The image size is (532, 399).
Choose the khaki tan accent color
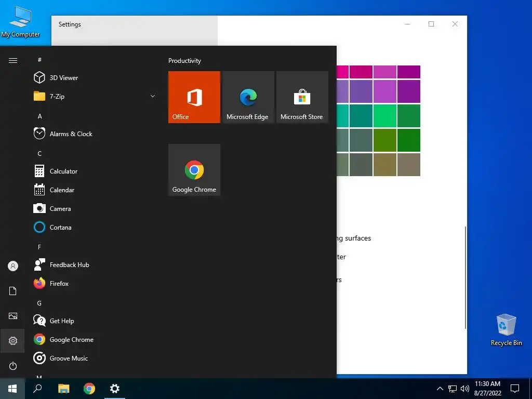pyautogui.click(x=385, y=165)
